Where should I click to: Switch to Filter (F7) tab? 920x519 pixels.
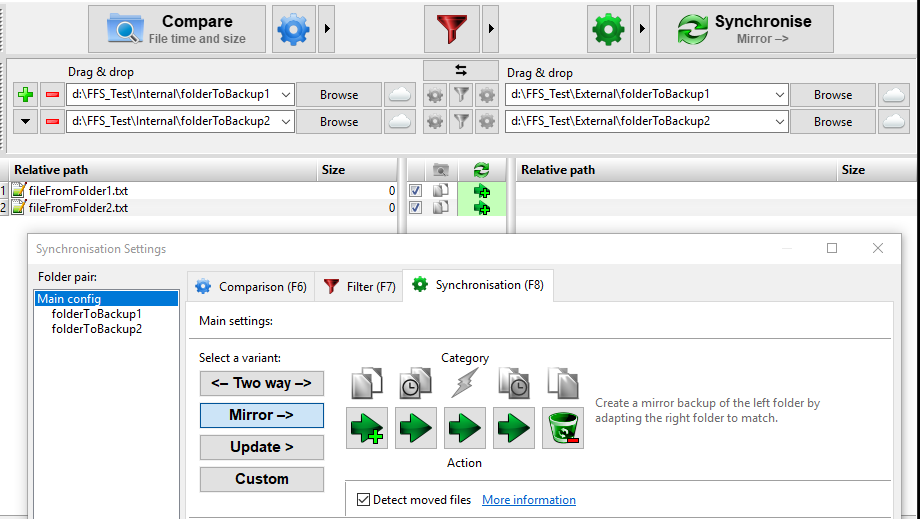click(360, 287)
